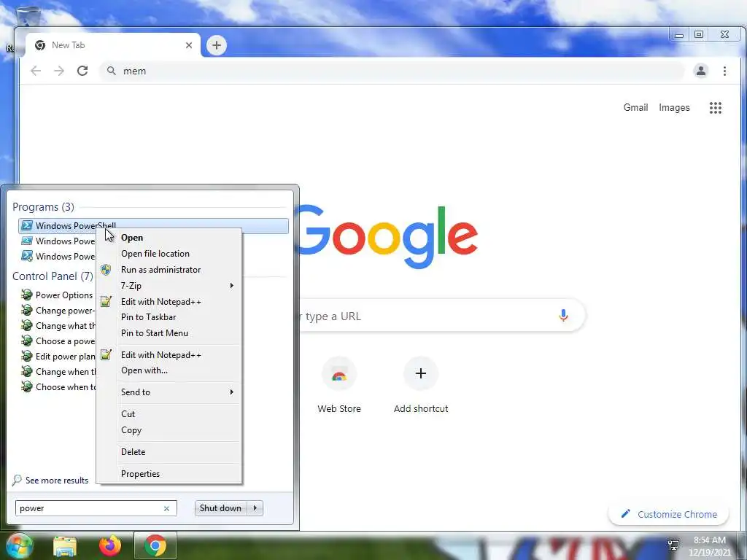The width and height of the screenshot is (747, 560).
Task: Click the Add shortcut plus icon
Action: click(421, 373)
